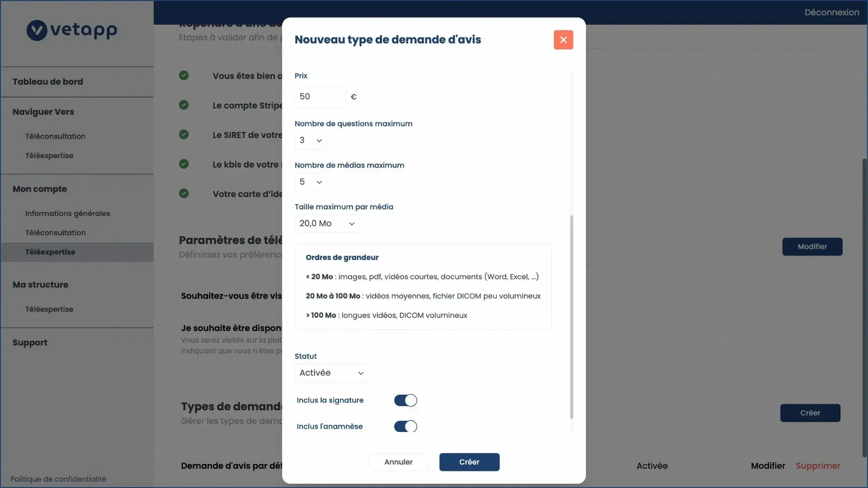Open the Nombre de questions maximum dropdown

coord(311,141)
